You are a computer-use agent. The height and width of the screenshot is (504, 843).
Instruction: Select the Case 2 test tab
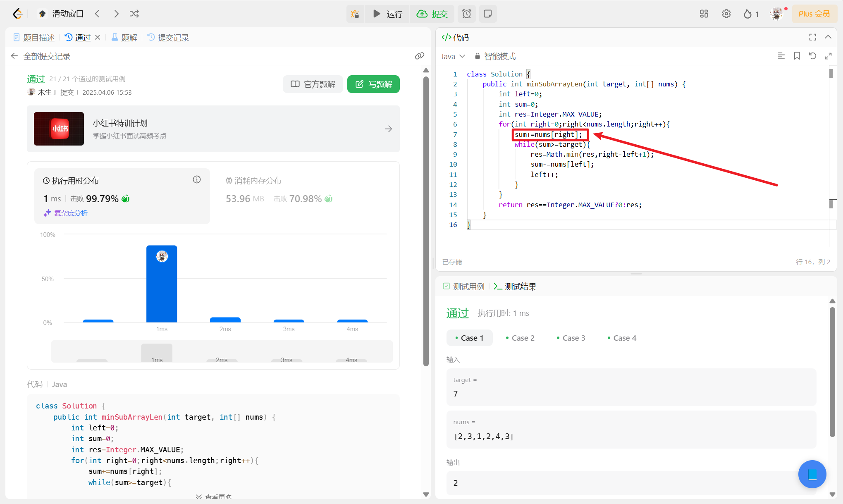(x=520, y=338)
